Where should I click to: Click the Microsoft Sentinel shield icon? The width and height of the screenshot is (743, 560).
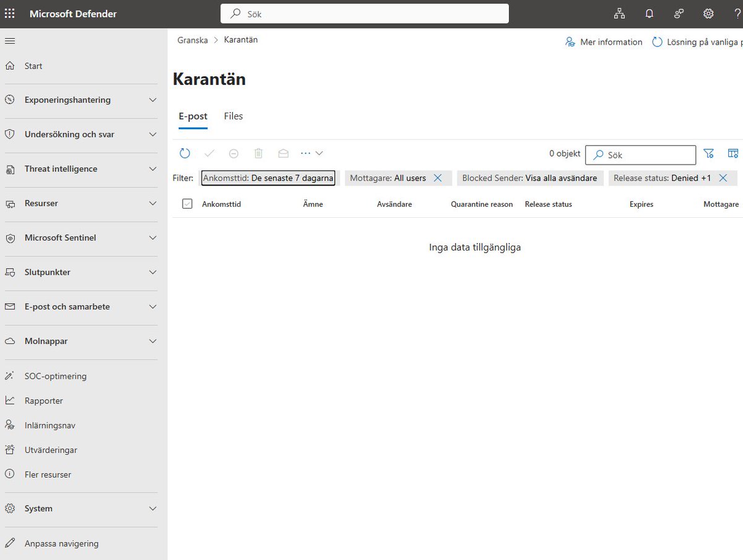coord(10,238)
